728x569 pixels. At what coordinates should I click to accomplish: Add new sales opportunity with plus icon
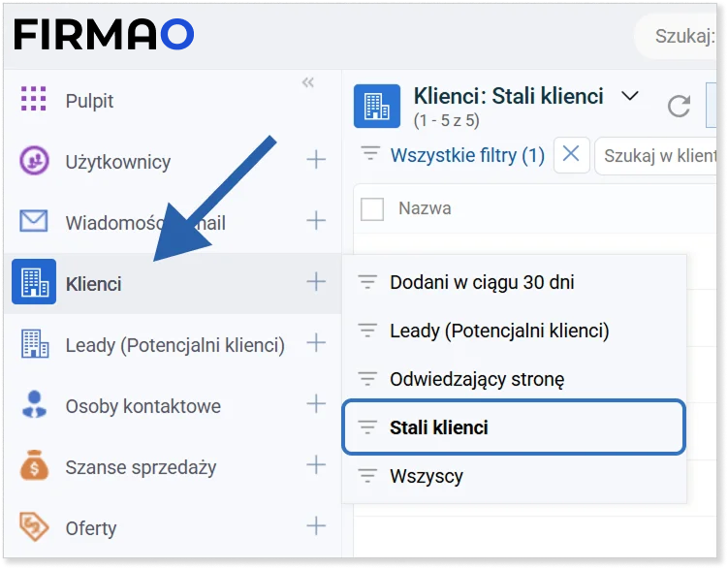click(316, 465)
